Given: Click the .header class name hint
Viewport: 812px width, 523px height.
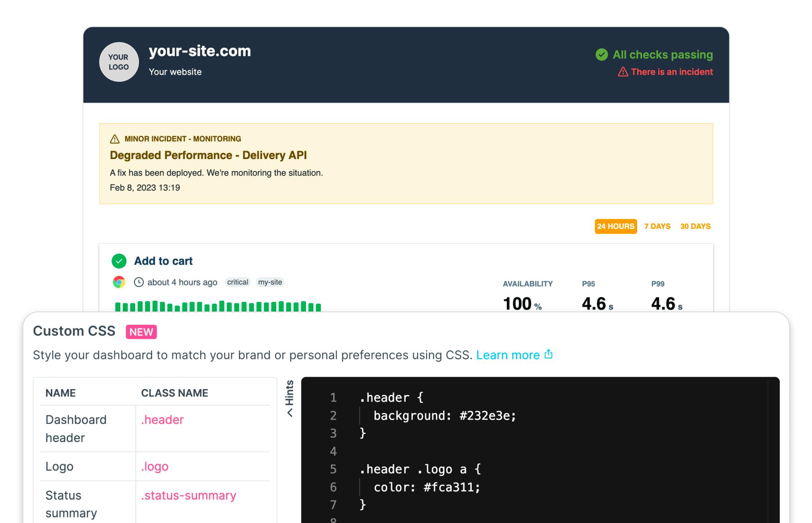Looking at the screenshot, I should click(162, 420).
